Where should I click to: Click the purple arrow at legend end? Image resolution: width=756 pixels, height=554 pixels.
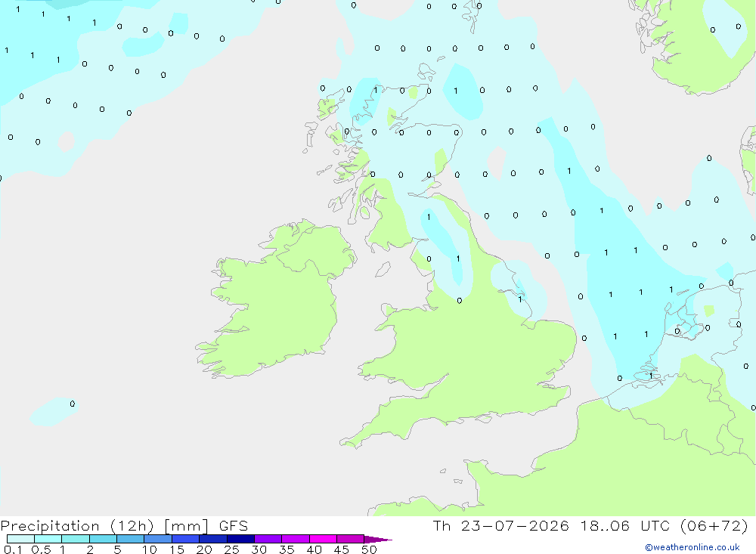(x=378, y=540)
